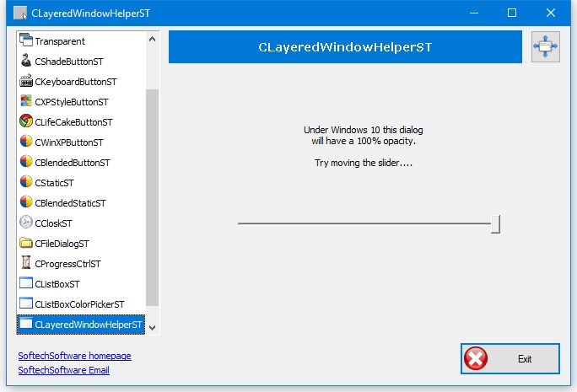The image size is (577, 392).
Task: Choose CListBoxST from the list
Action: pyautogui.click(x=81, y=283)
